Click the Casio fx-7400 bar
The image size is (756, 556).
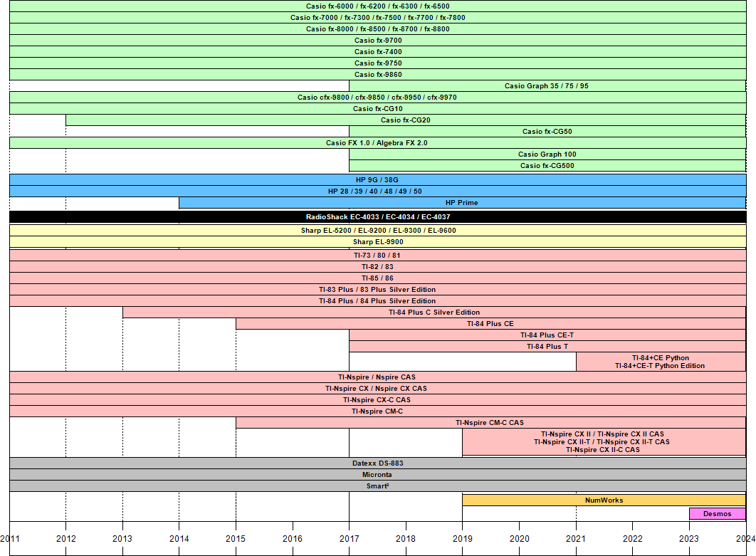(378, 51)
